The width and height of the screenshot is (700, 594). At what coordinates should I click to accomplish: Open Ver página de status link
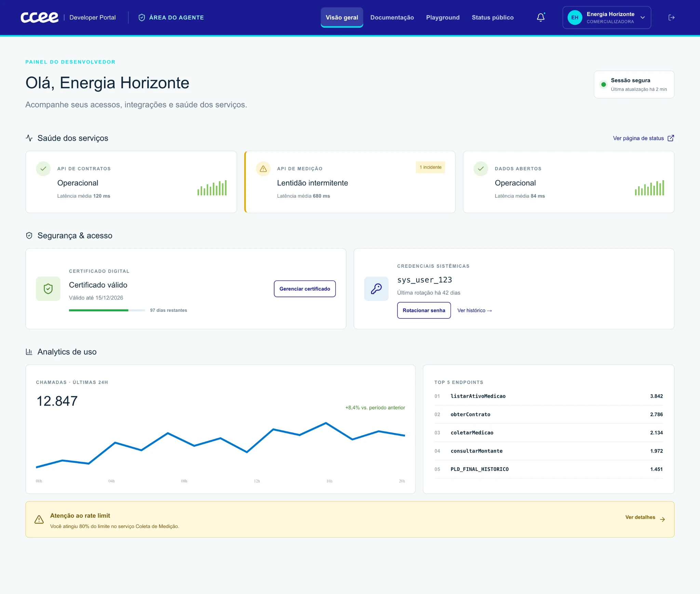point(643,138)
